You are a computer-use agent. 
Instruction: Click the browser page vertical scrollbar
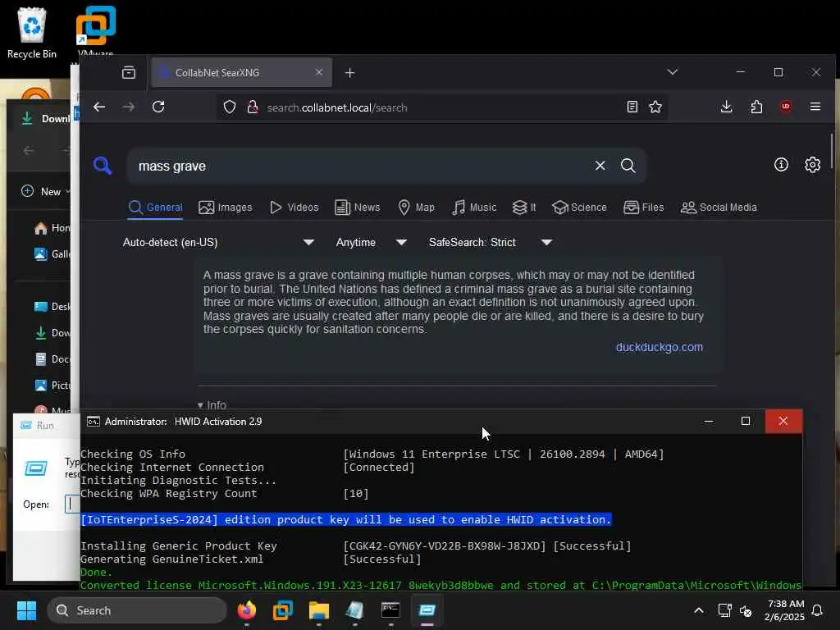click(832, 152)
